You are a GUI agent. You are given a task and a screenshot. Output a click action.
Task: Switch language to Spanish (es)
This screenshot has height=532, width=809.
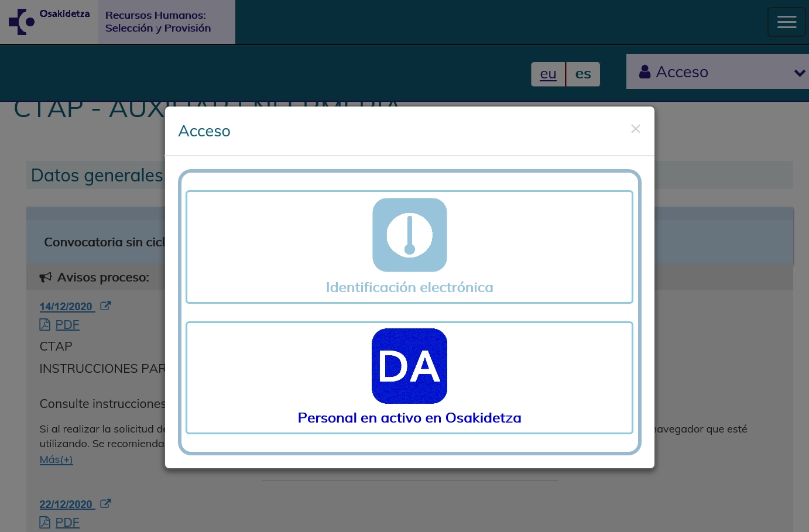(x=583, y=74)
